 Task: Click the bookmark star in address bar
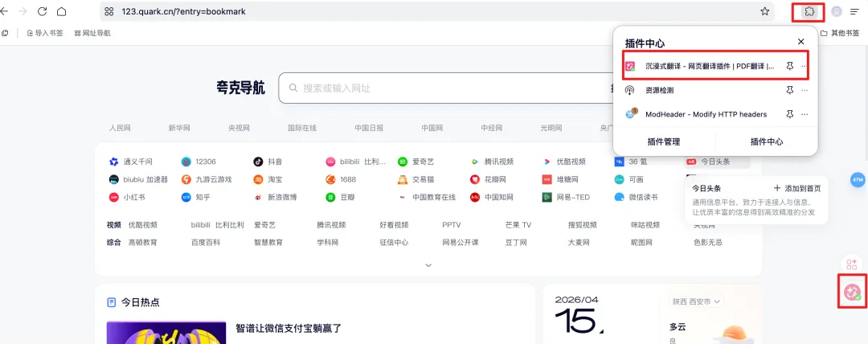[x=764, y=11]
